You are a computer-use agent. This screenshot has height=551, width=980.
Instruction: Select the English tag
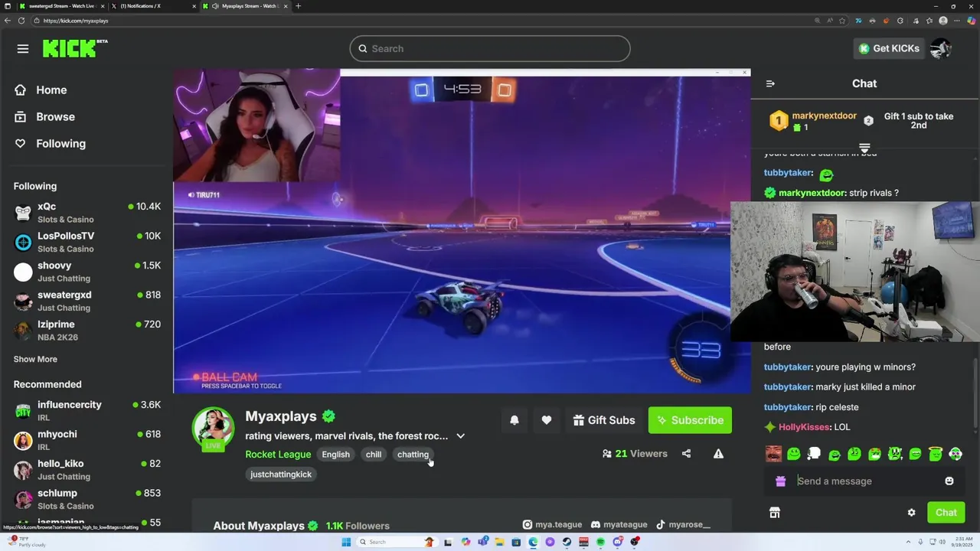click(335, 455)
